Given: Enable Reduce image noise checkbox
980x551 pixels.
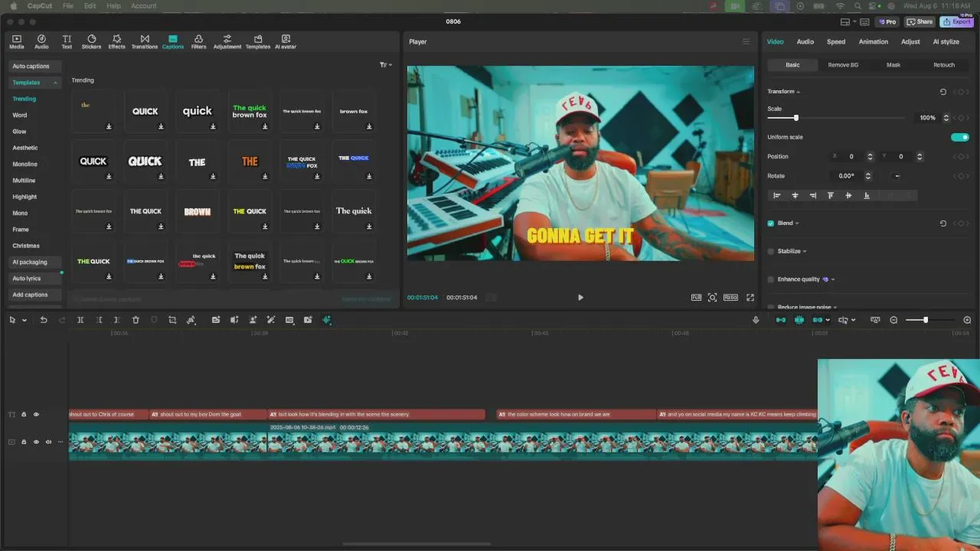Looking at the screenshot, I should click(771, 307).
